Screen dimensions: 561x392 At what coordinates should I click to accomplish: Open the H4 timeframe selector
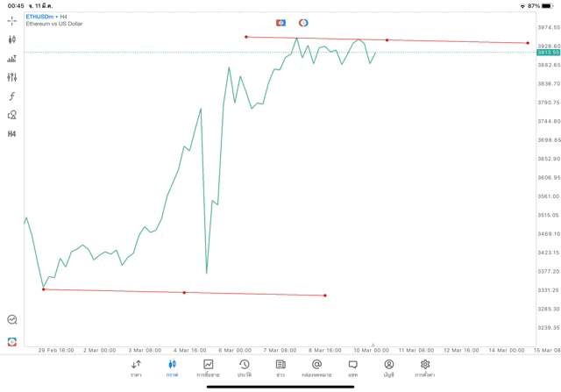[11, 134]
